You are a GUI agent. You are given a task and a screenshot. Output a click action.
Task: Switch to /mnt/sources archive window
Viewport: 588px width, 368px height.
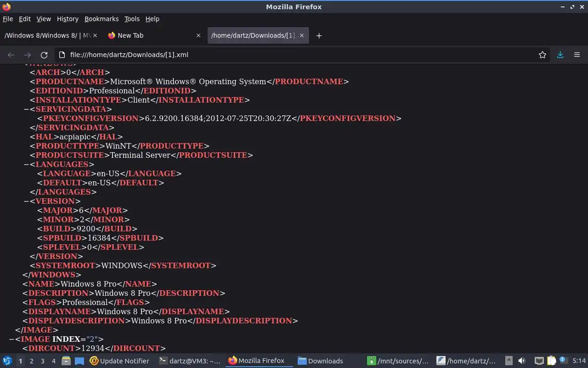tap(399, 361)
